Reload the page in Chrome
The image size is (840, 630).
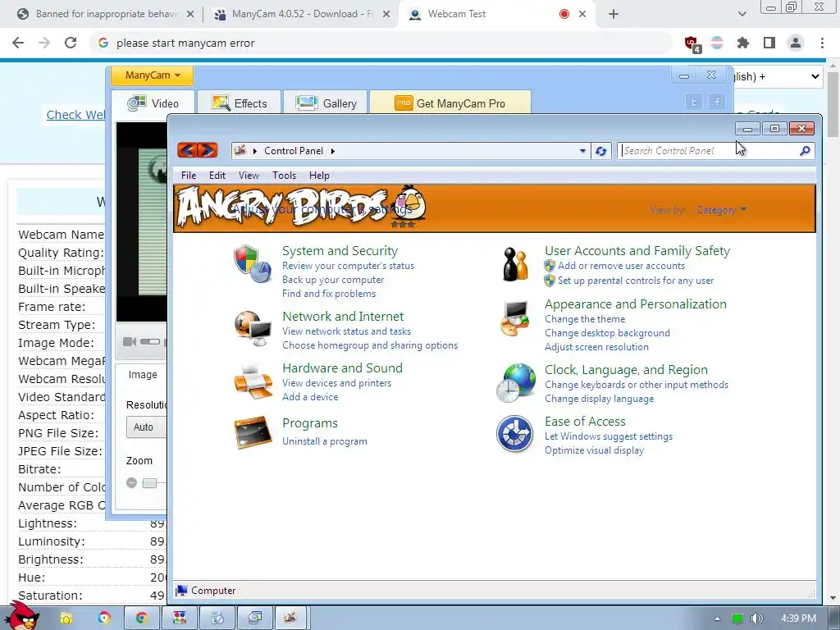[x=71, y=43]
